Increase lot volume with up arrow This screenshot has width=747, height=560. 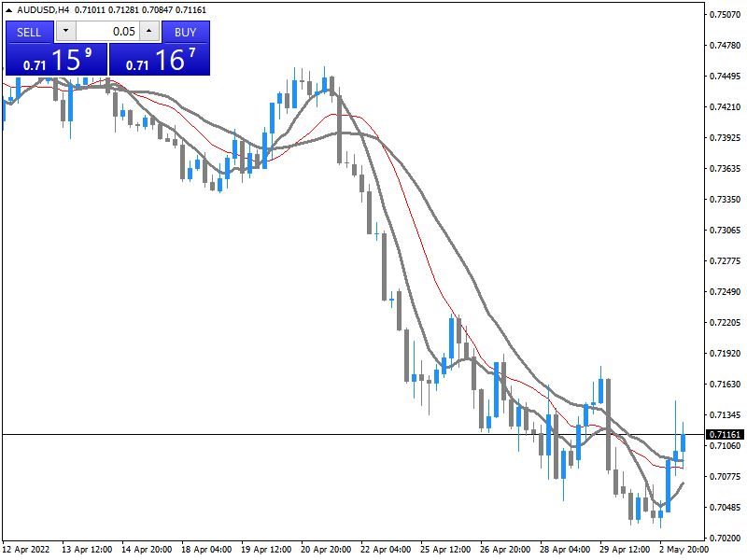point(149,32)
